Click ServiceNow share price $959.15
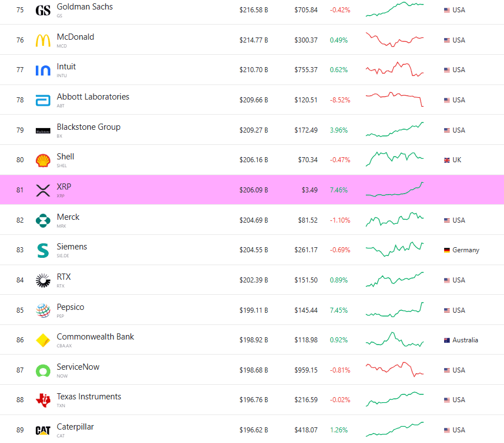The image size is (504, 443). tap(306, 370)
